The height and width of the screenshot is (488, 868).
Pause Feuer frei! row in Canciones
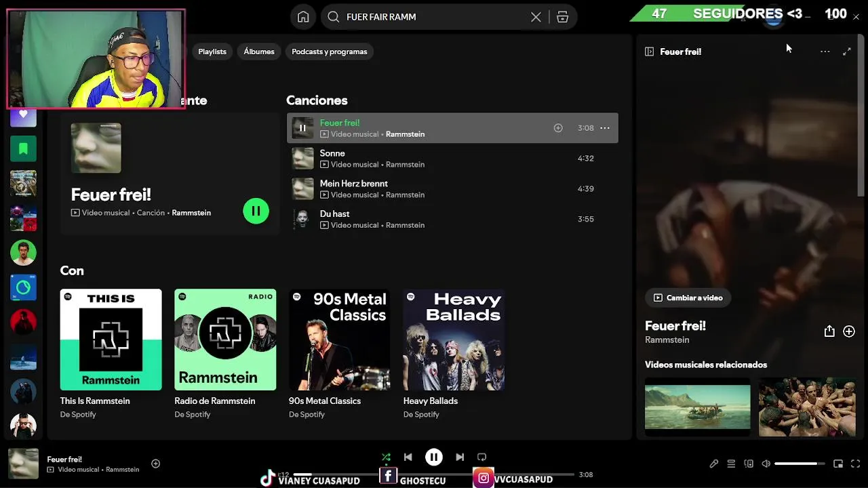302,128
